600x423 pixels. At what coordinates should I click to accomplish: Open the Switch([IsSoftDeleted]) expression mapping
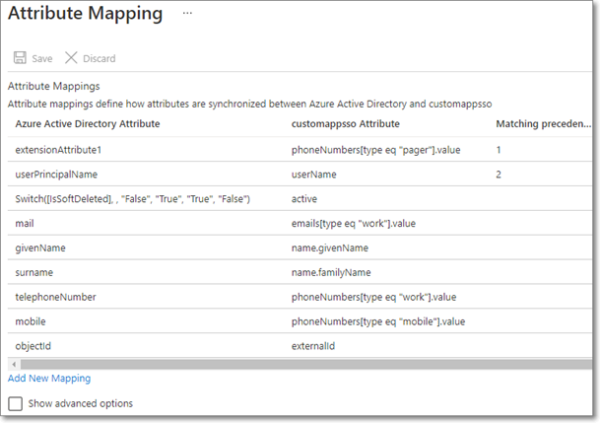(x=132, y=199)
